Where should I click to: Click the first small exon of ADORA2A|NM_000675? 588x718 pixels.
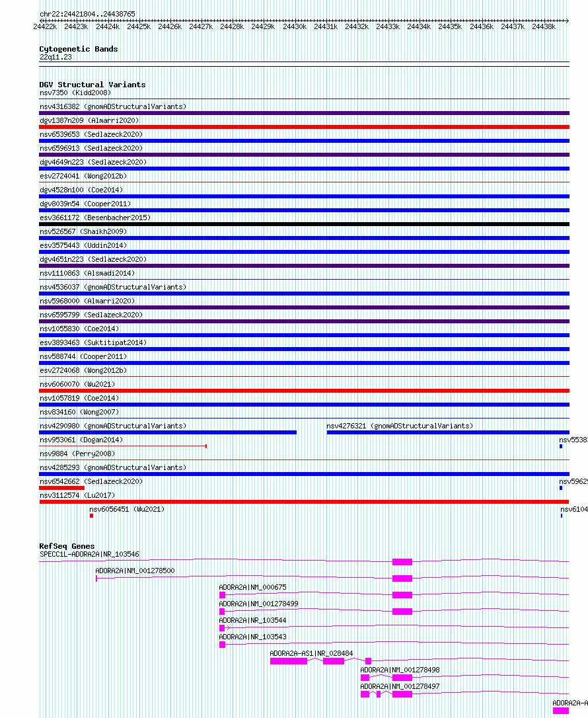pos(223,595)
